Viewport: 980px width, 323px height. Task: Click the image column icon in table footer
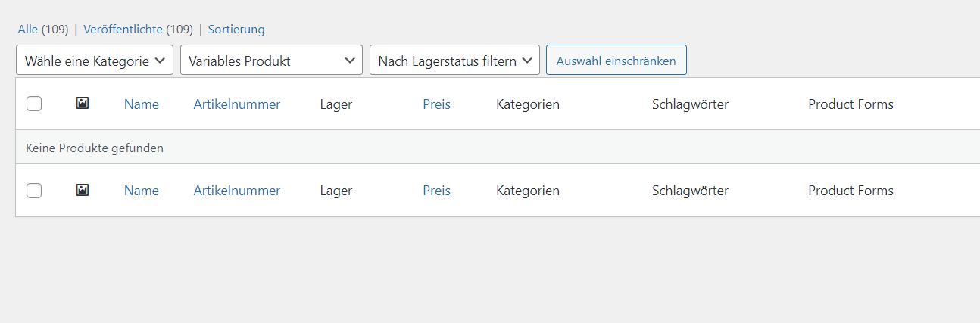83,190
